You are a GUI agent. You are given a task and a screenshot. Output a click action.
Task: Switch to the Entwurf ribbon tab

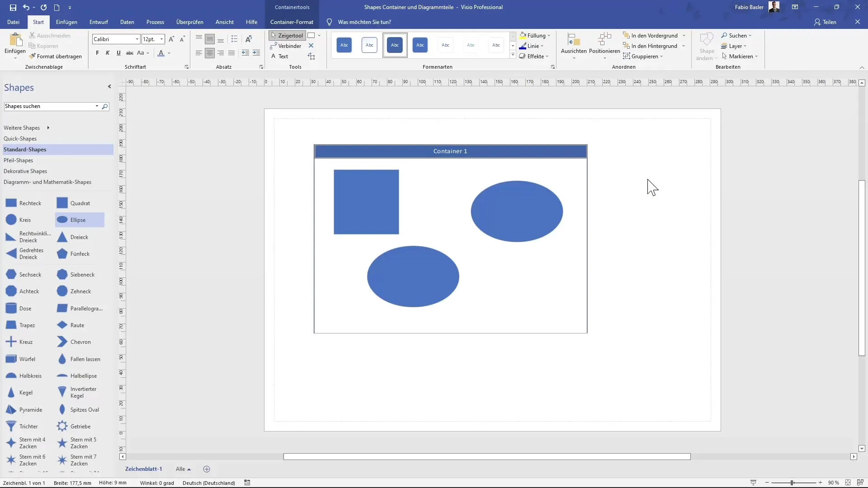(x=99, y=22)
